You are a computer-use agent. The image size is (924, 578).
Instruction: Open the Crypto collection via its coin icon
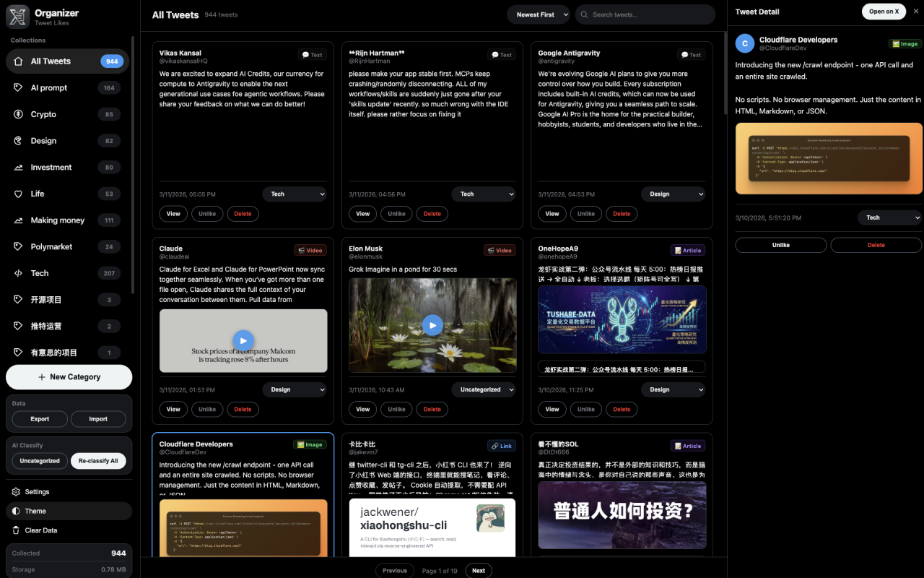(18, 114)
